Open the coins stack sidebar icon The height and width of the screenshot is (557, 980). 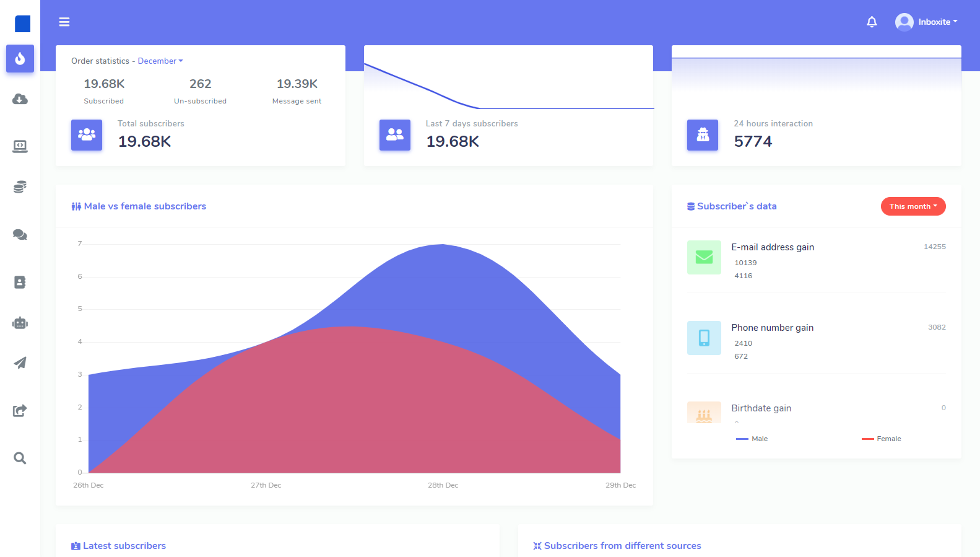[x=20, y=187]
